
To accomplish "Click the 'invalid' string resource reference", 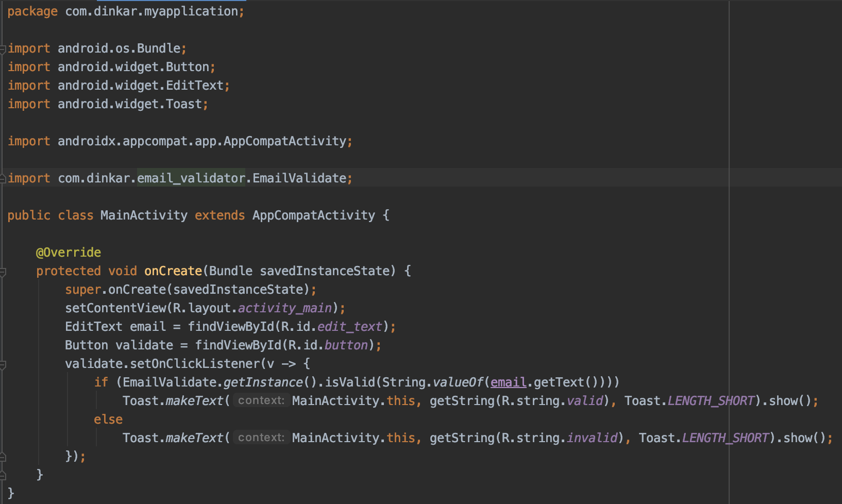I will 592,438.
